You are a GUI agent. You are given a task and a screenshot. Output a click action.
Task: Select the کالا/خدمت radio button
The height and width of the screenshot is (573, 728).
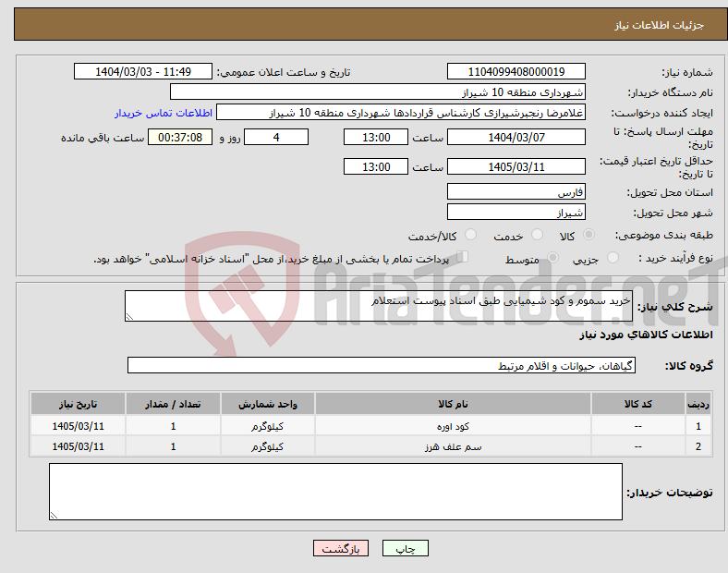pyautogui.click(x=470, y=235)
